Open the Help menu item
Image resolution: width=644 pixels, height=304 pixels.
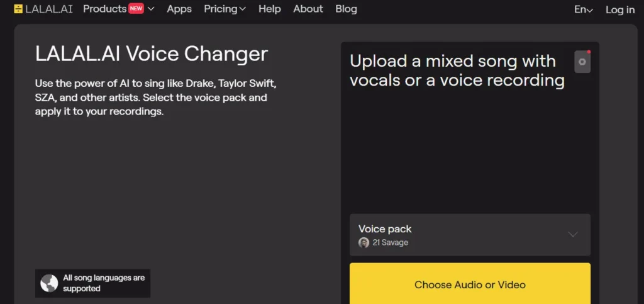click(x=269, y=9)
